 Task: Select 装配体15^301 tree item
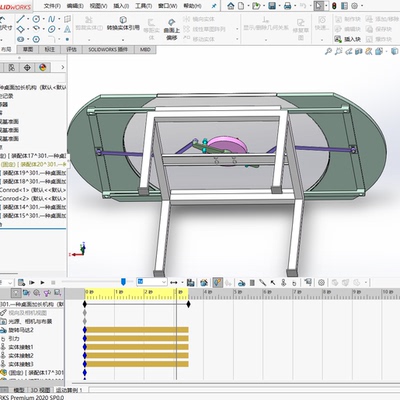(x=33, y=216)
